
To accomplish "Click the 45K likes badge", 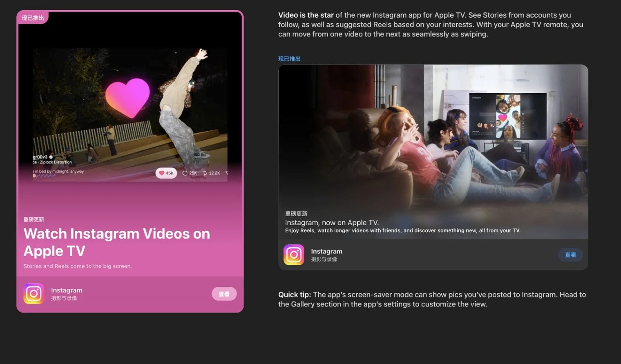I will (x=166, y=173).
